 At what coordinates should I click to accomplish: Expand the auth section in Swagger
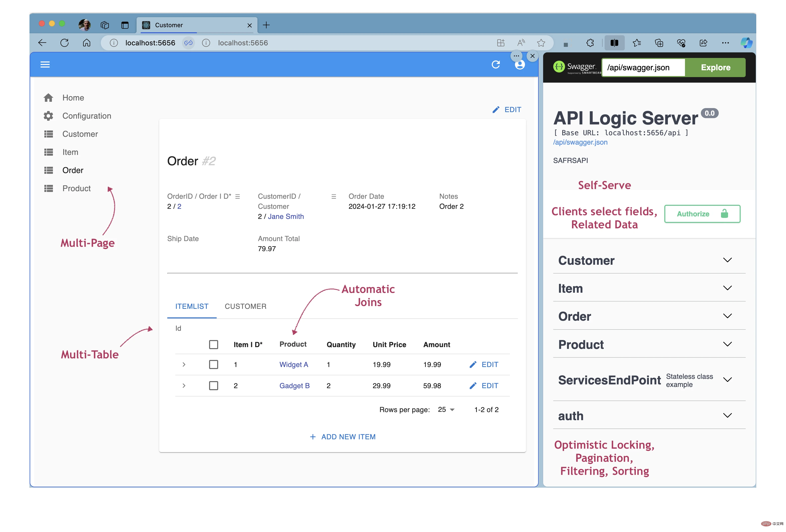649,416
